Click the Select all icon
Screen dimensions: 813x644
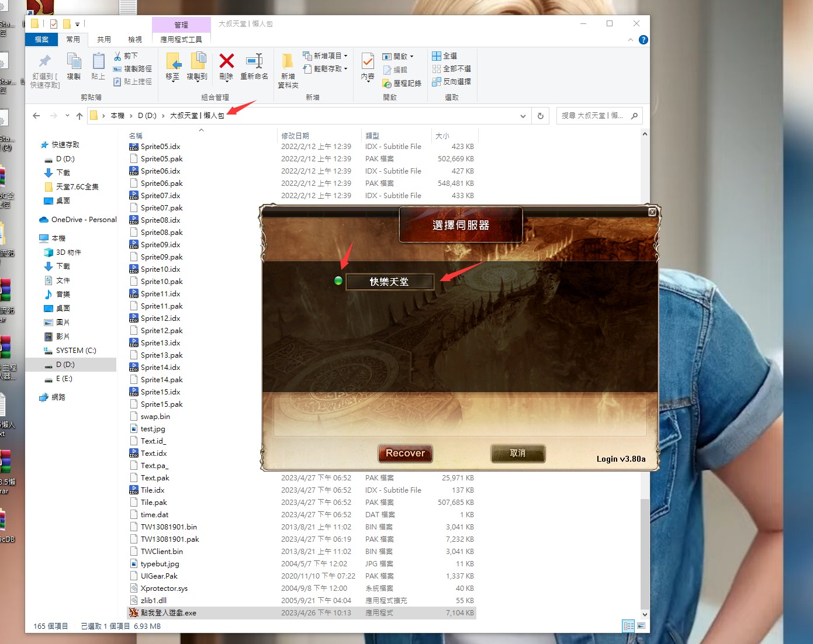[437, 56]
